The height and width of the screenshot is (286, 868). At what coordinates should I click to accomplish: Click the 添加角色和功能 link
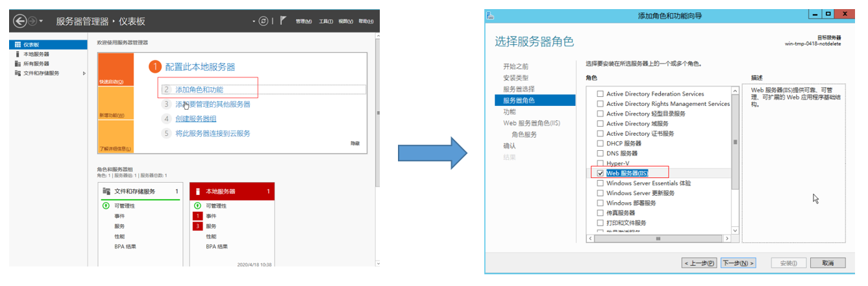[x=199, y=90]
